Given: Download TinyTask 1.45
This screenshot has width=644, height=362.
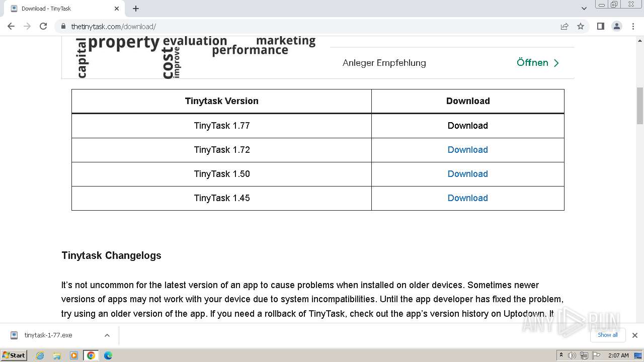Looking at the screenshot, I should tap(467, 198).
